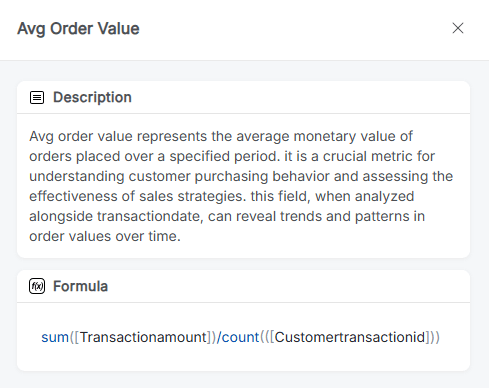Click closing parentheses ending the formula

(435, 337)
